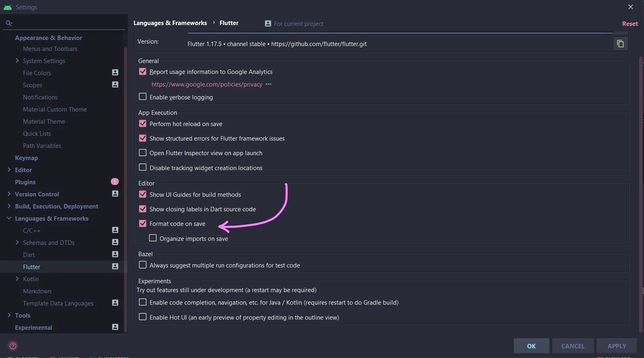This screenshot has width=644, height=358.
Task: Open Material Custom Theme settings
Action: coord(55,110)
